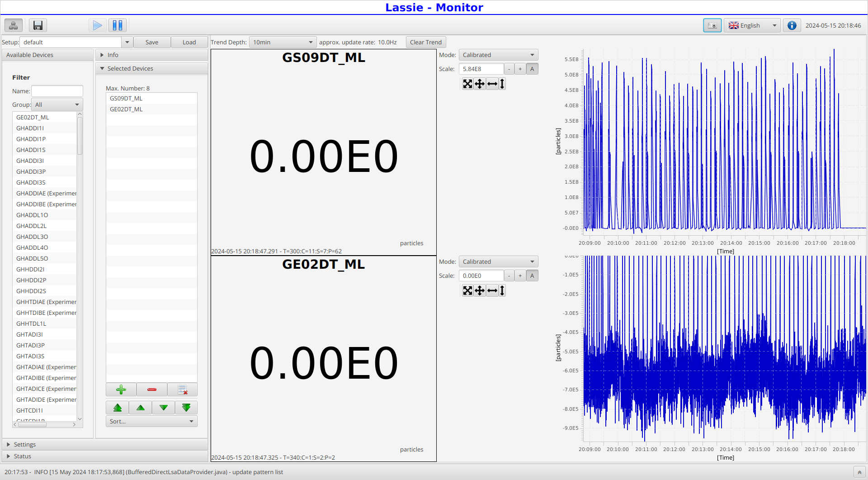Click the Save setup button

[152, 42]
